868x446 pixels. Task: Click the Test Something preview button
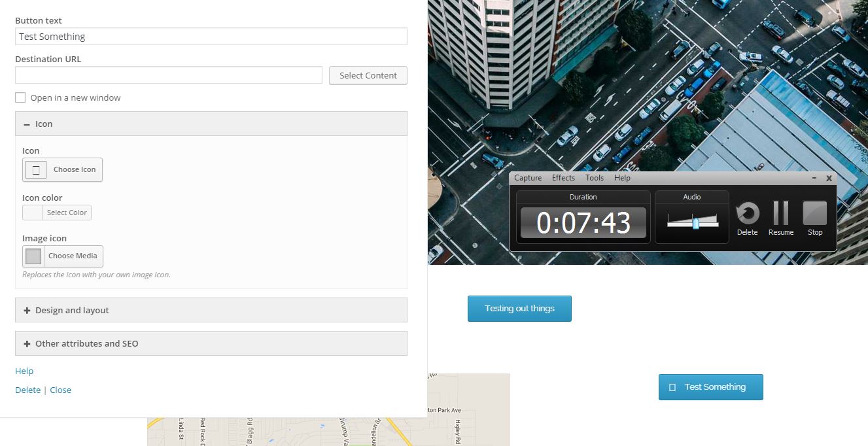tap(710, 387)
